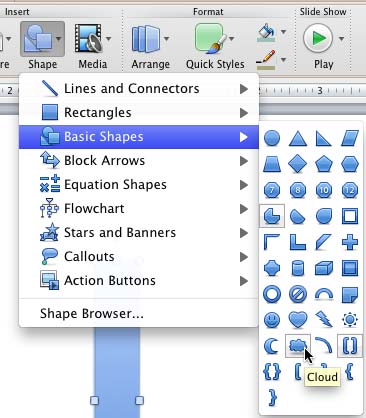
Task: Choose the Left Bracket shape
Action: pos(298,372)
